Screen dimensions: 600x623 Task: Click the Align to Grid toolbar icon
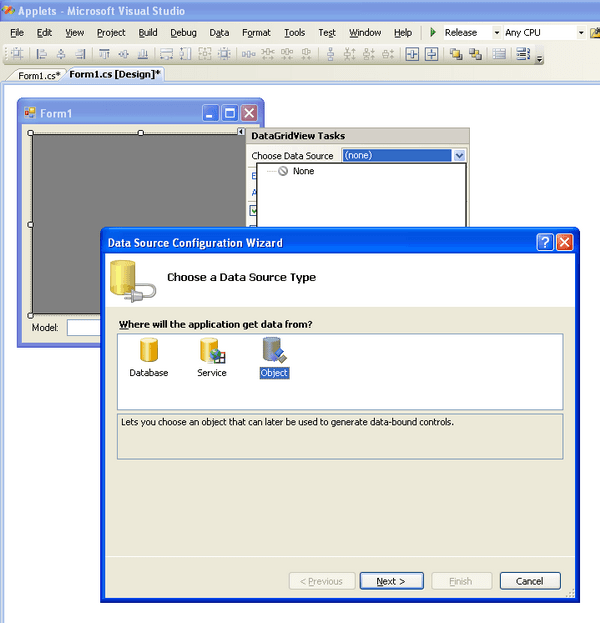click(x=18, y=54)
